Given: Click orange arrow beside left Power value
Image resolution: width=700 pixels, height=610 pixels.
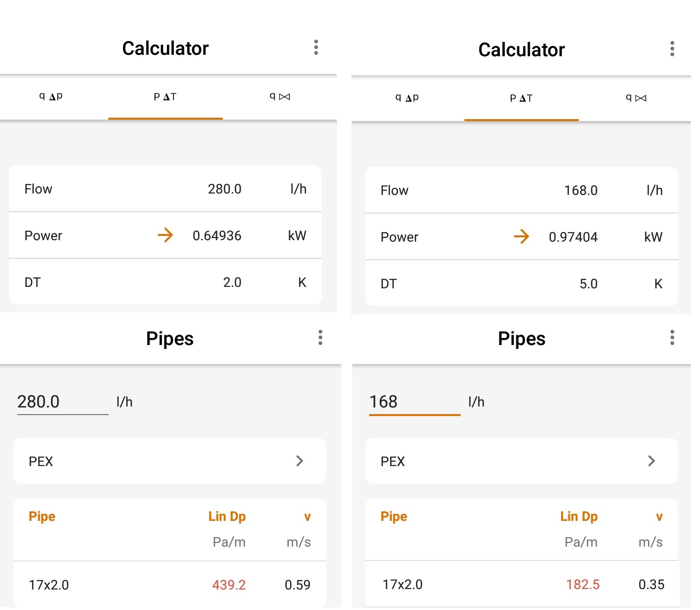Looking at the screenshot, I should click(x=165, y=235).
